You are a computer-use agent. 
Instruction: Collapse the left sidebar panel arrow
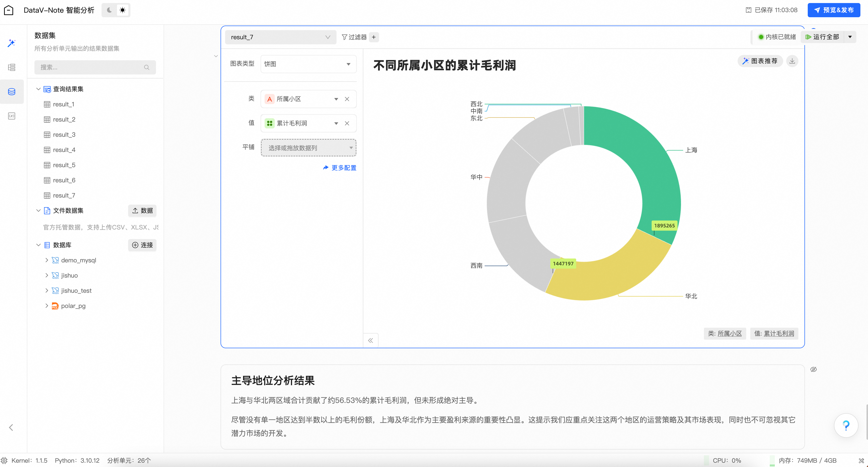pos(11,427)
